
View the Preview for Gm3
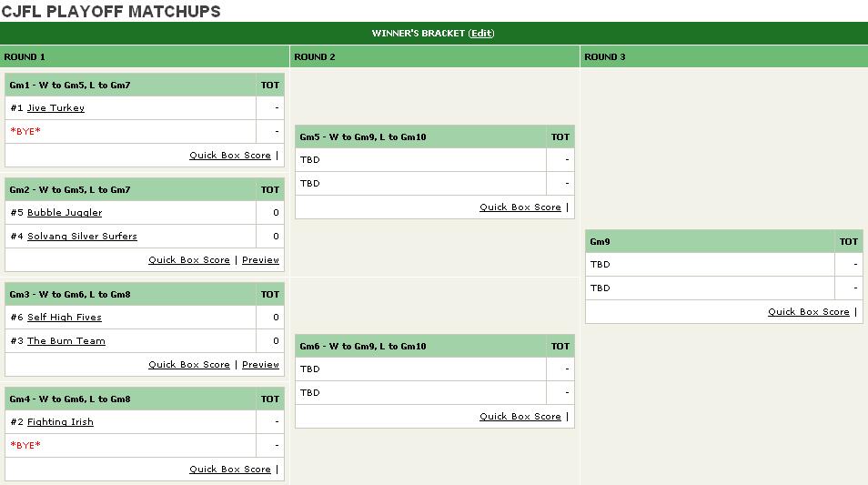(261, 365)
